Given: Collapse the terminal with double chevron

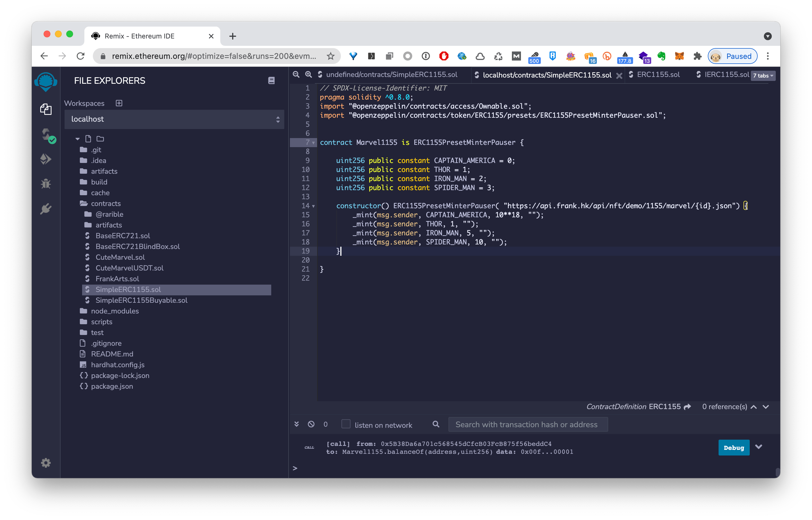Looking at the screenshot, I should point(296,424).
